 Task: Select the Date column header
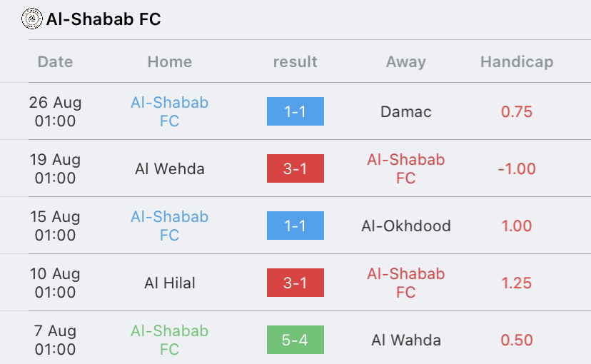coord(55,62)
